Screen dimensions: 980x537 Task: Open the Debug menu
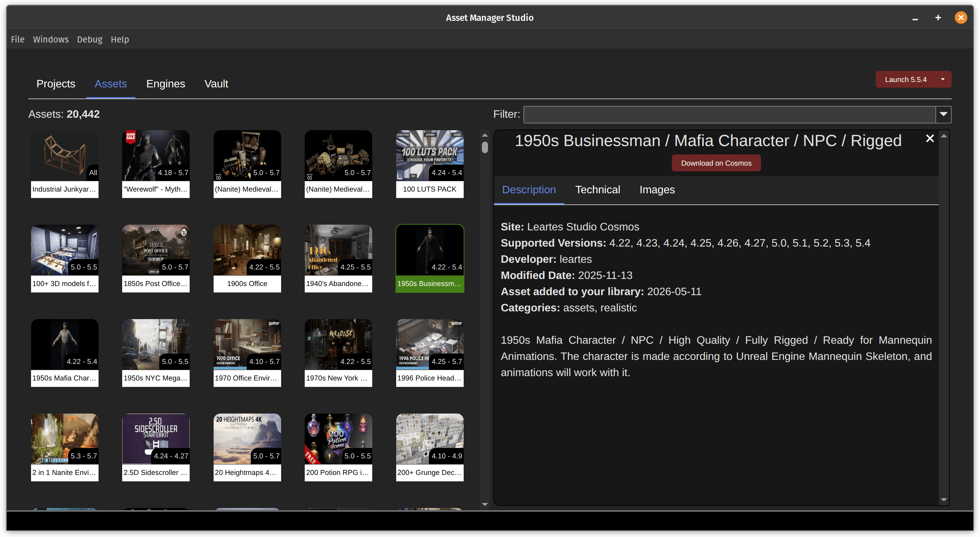(x=89, y=39)
